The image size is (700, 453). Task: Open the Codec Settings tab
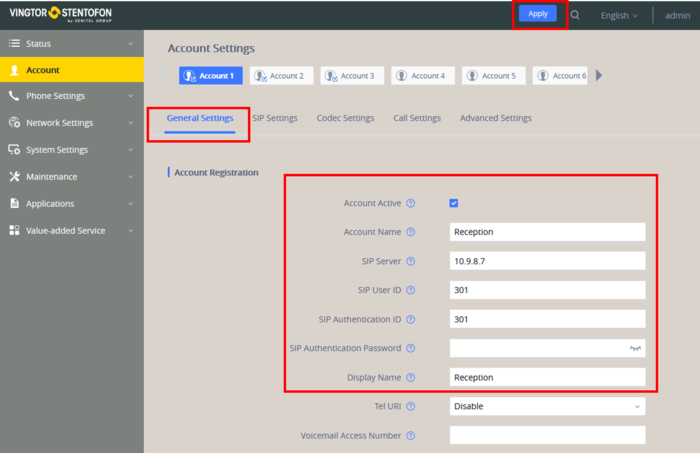[x=345, y=118]
